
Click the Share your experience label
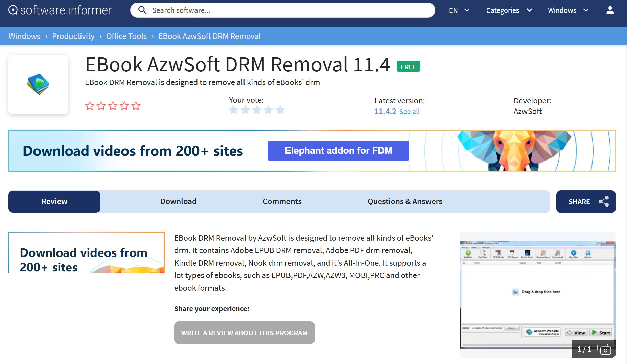pyautogui.click(x=212, y=309)
